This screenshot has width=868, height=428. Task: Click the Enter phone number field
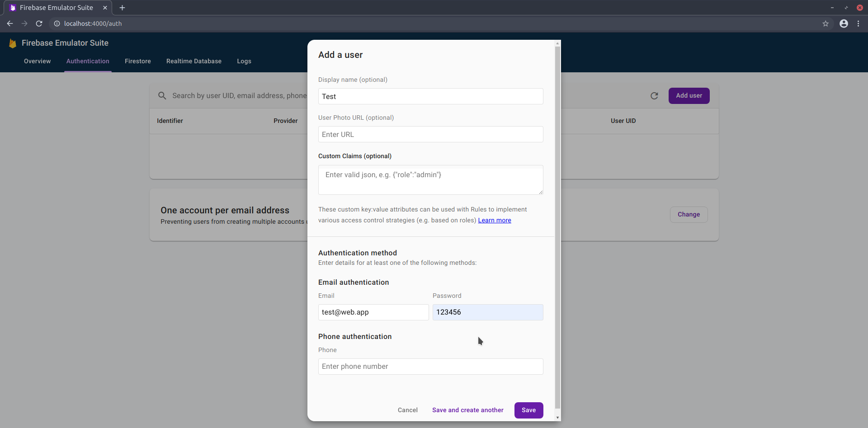tap(430, 367)
